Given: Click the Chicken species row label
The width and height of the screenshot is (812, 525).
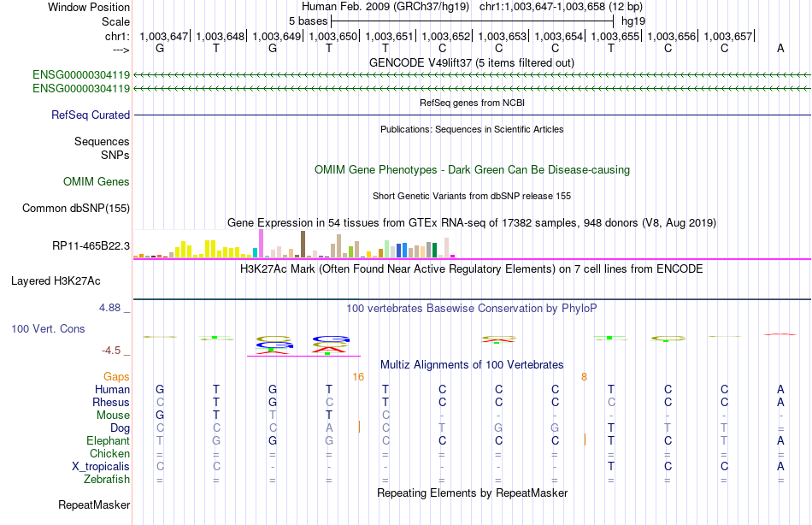Looking at the screenshot, I should tap(109, 453).
